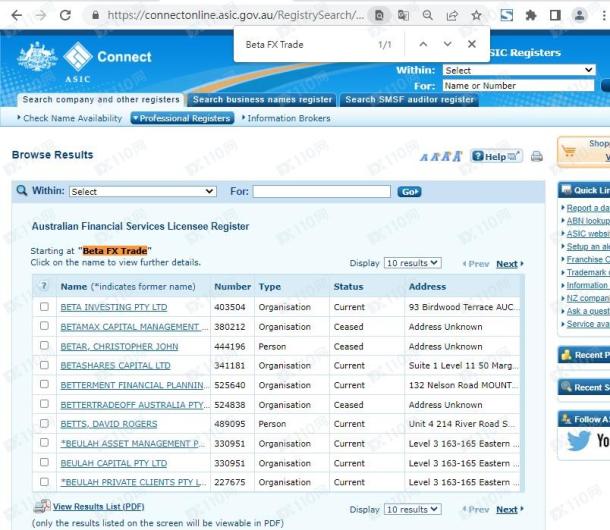Open the View Results List PDF icon

pyautogui.click(x=42, y=506)
